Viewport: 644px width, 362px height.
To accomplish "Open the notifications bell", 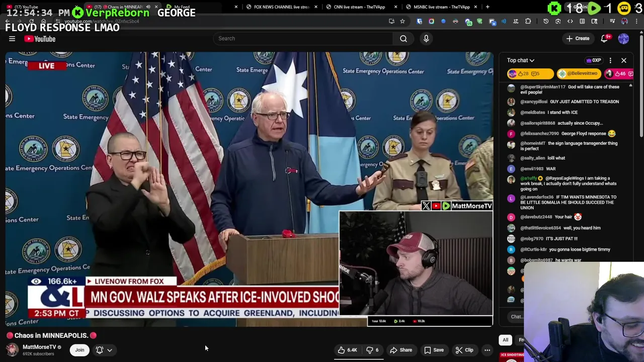I will 604,39.
